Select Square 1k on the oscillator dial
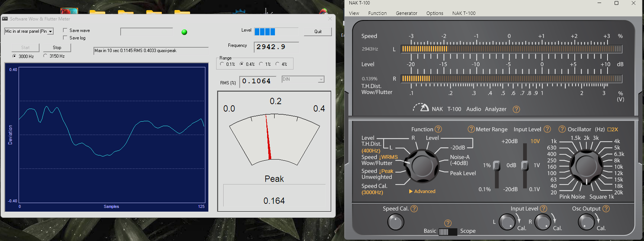 tap(602, 197)
